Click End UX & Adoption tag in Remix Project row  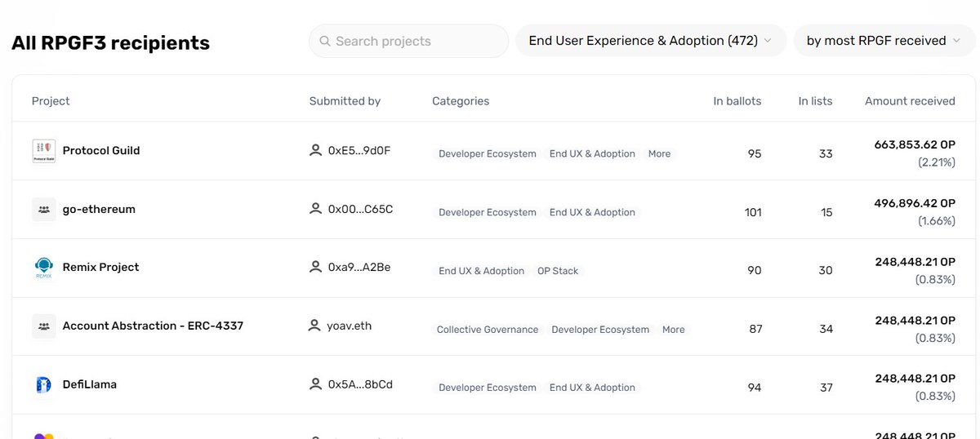[x=481, y=271]
